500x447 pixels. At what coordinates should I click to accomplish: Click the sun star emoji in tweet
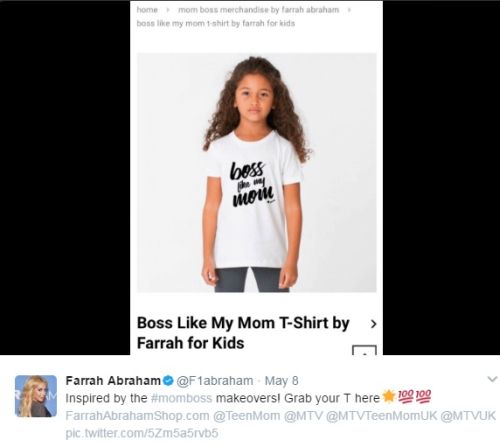click(388, 397)
